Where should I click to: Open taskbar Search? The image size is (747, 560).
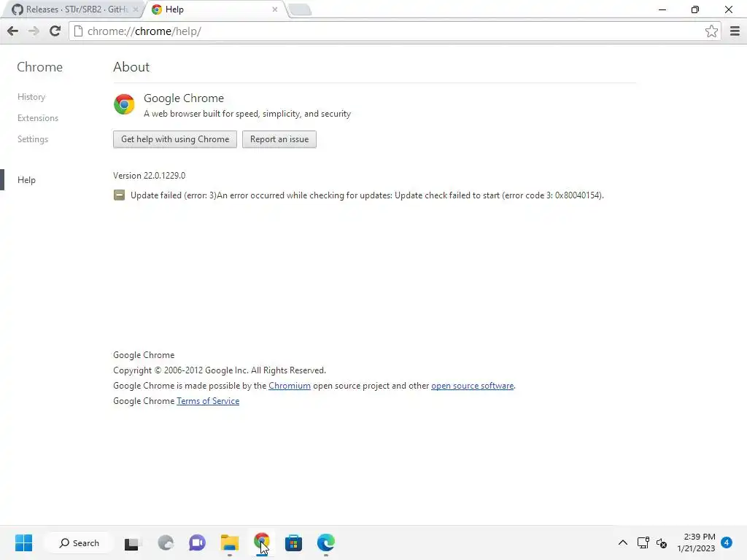click(x=79, y=542)
